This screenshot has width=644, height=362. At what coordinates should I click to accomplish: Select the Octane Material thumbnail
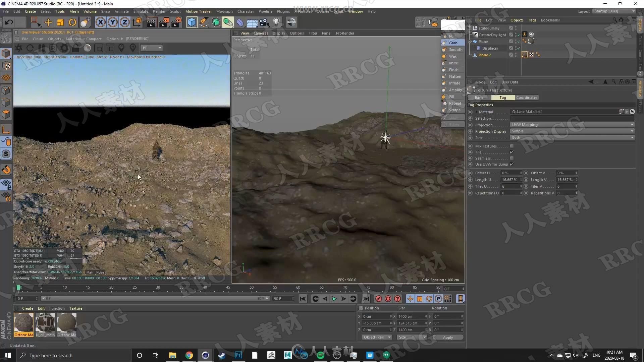(x=23, y=323)
